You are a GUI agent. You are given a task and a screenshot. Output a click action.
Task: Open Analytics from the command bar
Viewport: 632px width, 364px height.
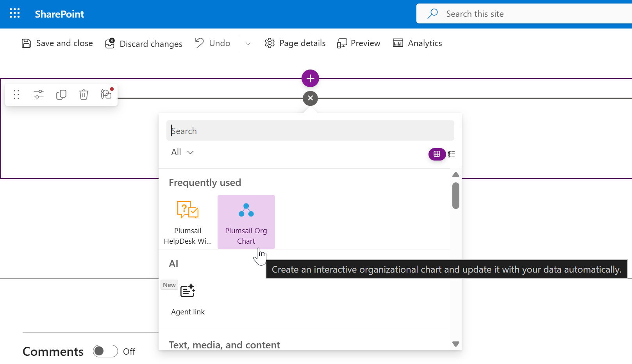click(x=418, y=43)
